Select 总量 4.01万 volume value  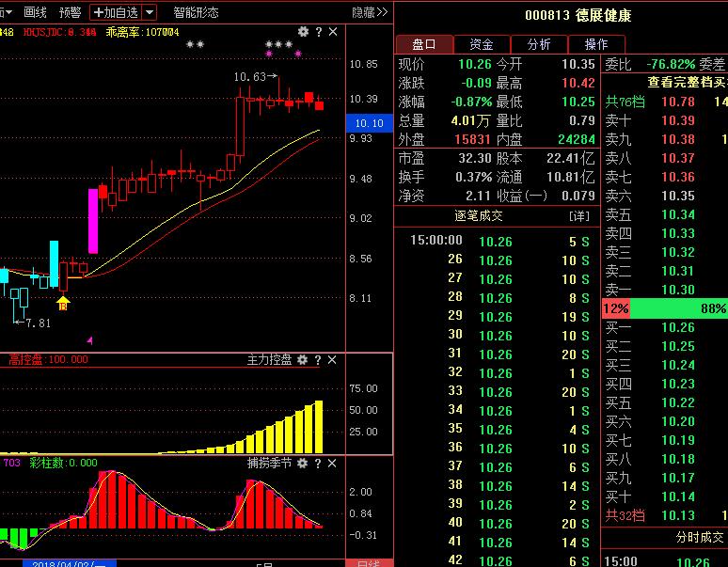click(x=470, y=121)
